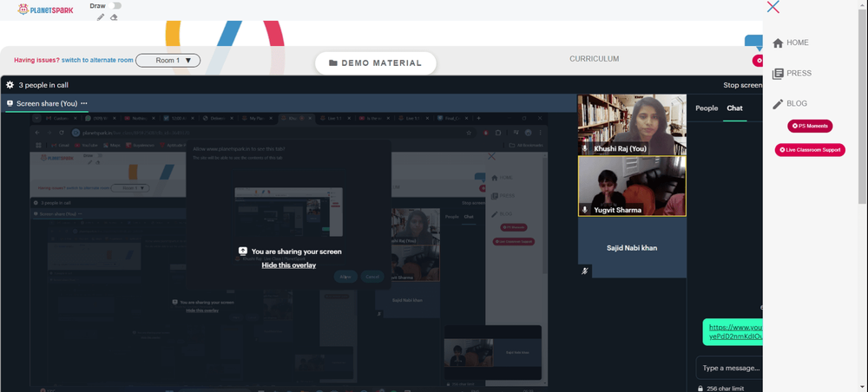Click the red round button behind the side menu
The width and height of the screenshot is (868, 392).
(758, 60)
